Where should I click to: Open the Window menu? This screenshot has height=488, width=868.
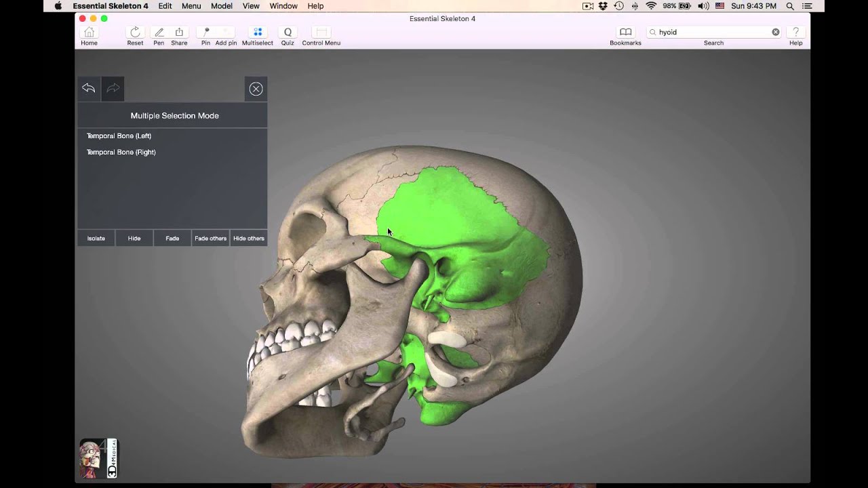click(283, 6)
